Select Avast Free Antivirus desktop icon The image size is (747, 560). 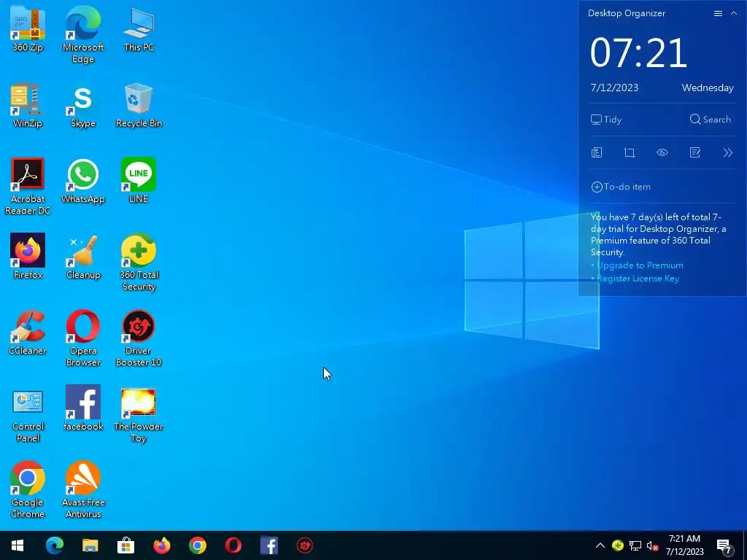click(x=83, y=489)
